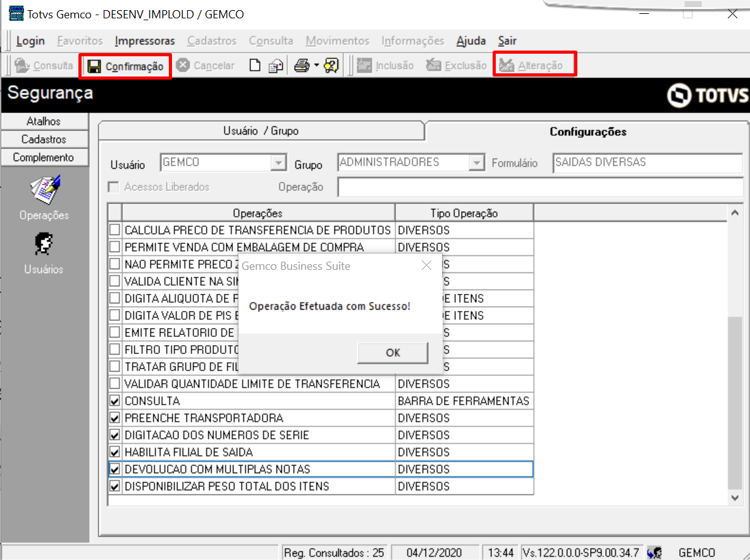
Task: Expand the Usuário dropdown
Action: click(278, 162)
